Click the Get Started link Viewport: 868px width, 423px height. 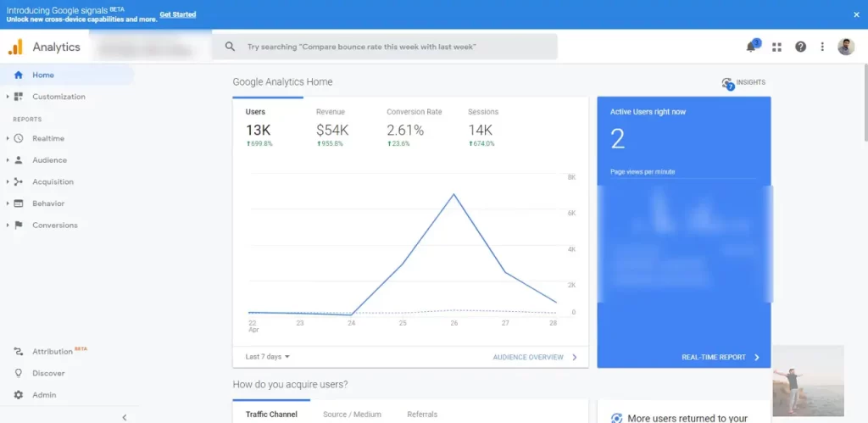click(x=176, y=14)
